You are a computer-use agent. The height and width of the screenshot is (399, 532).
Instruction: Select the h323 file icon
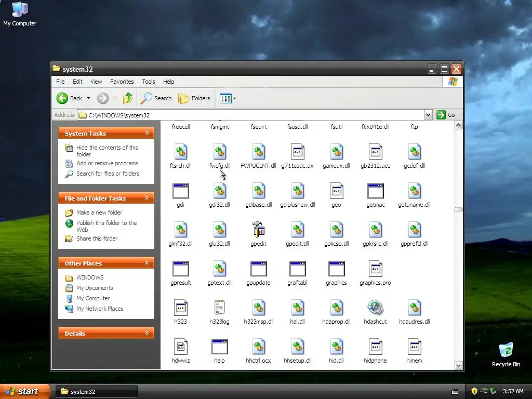(x=180, y=308)
